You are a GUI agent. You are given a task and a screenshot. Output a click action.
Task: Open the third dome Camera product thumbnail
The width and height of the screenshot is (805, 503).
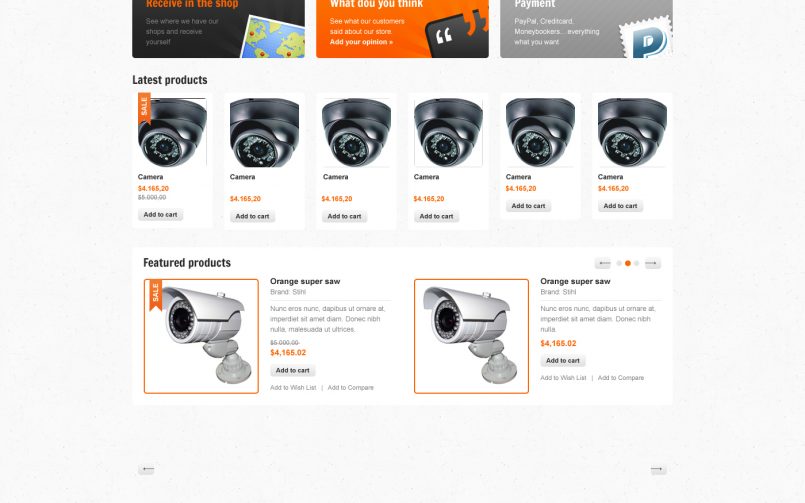(x=356, y=132)
